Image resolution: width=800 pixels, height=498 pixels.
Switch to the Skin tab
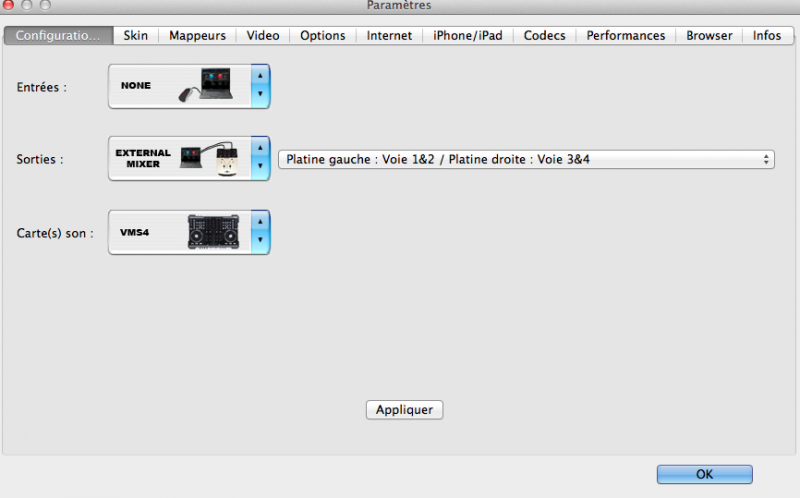[x=136, y=36]
